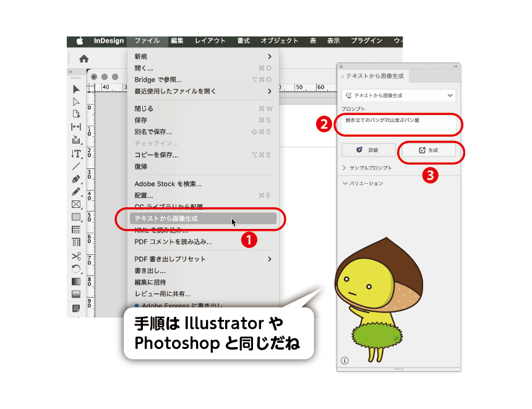The image size is (532, 409).
Task: Click the Home icon
Action: tap(84, 59)
